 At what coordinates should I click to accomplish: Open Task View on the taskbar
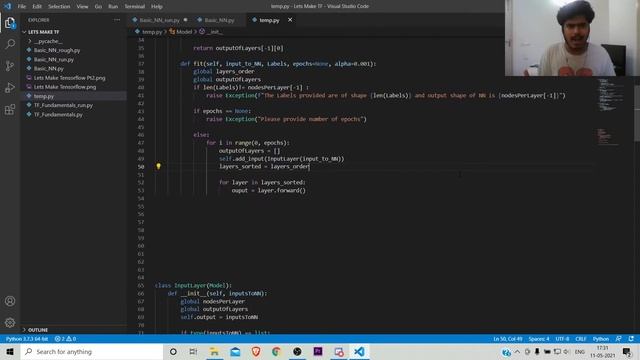tap(193, 352)
